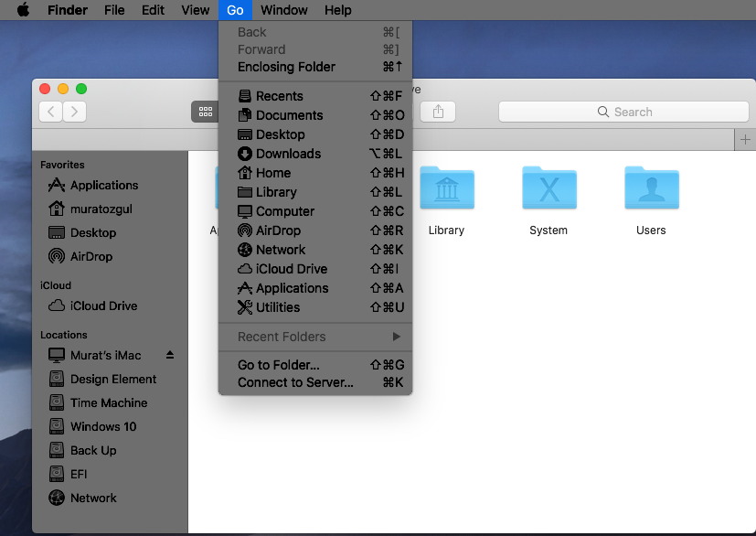Viewport: 756px width, 536px height.
Task: Select the Users folder icon
Action: 652,188
